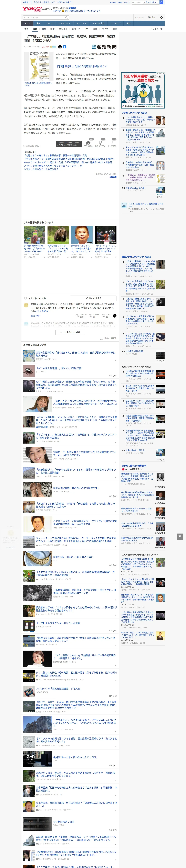Open the Yahoo! JAPAN header link
The width and height of the screenshot is (186, 868).
pyautogui.click(x=116, y=2)
